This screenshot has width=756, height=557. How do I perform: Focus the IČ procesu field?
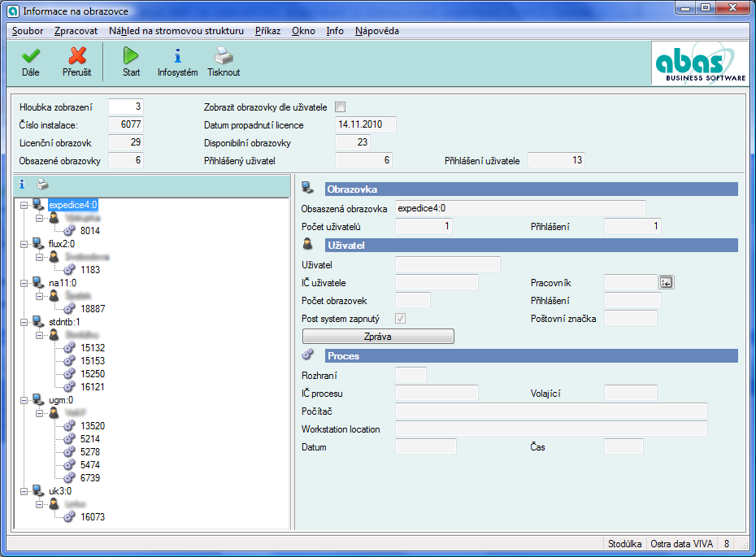click(x=437, y=393)
